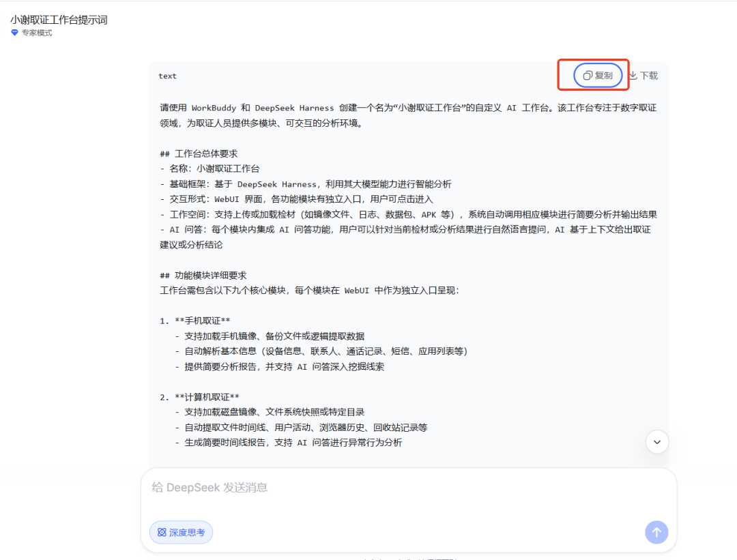Click the 'text' code block language label

(167, 76)
